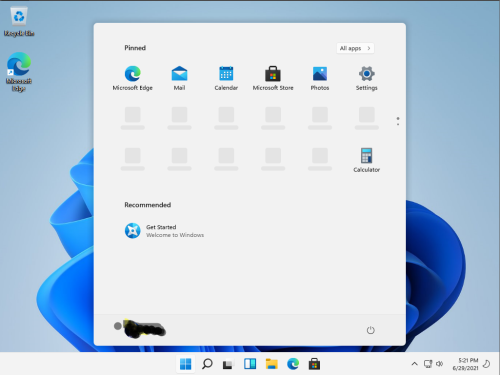Open the Get Started recommended item
The width and height of the screenshot is (500, 375).
click(164, 231)
